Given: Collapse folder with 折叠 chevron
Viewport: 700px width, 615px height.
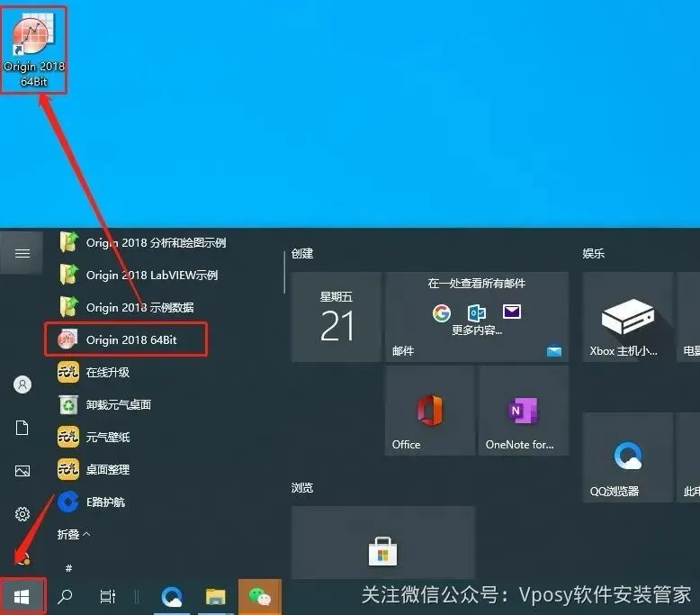Looking at the screenshot, I should (74, 534).
